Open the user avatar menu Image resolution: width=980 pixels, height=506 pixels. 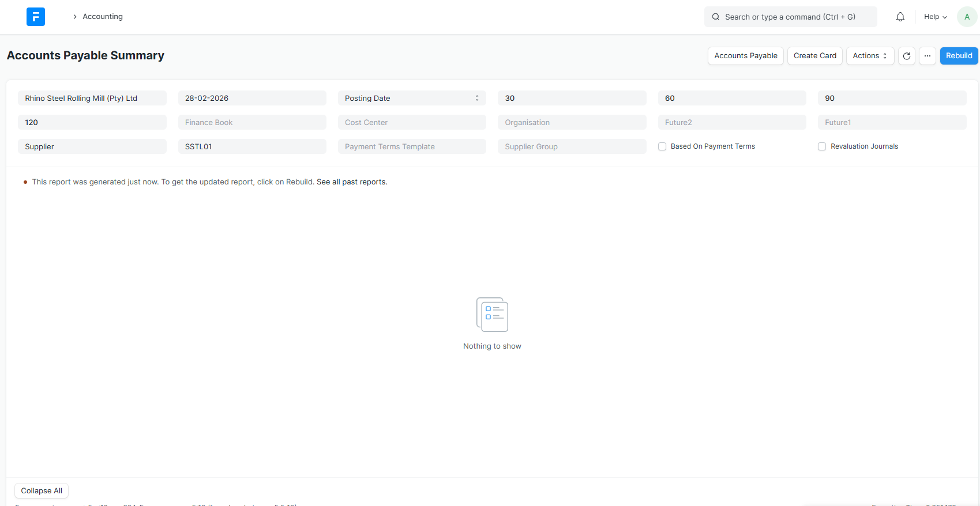point(967,17)
